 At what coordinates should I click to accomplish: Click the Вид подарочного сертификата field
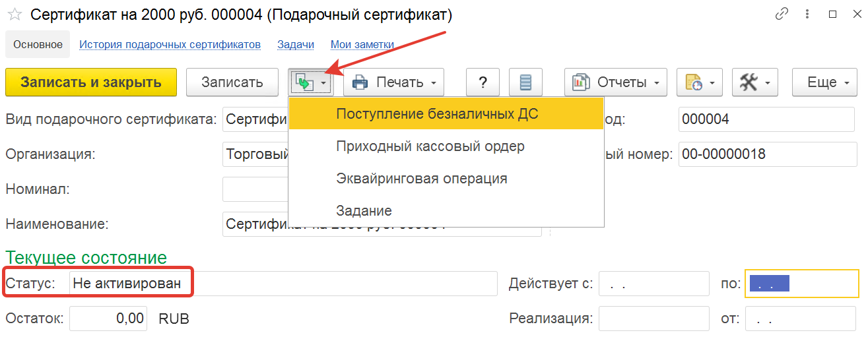pos(256,119)
